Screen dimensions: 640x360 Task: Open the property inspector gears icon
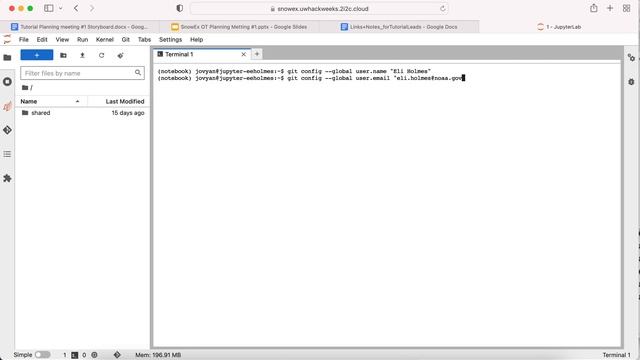tap(631, 58)
